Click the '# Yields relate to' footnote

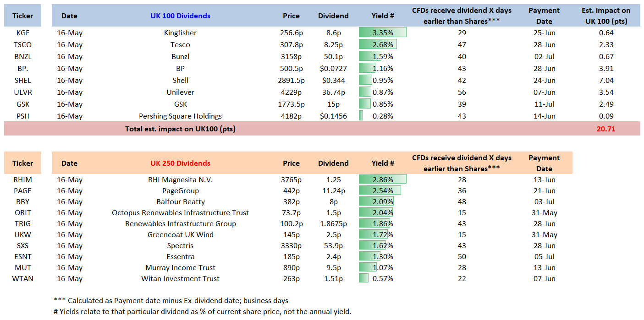coord(202,312)
